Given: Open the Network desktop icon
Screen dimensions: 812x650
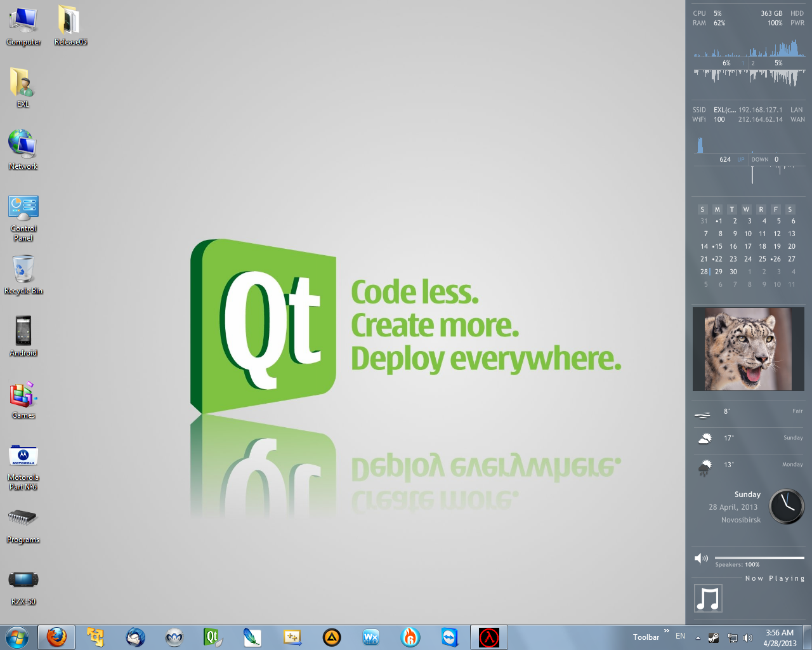Looking at the screenshot, I should coord(23,150).
